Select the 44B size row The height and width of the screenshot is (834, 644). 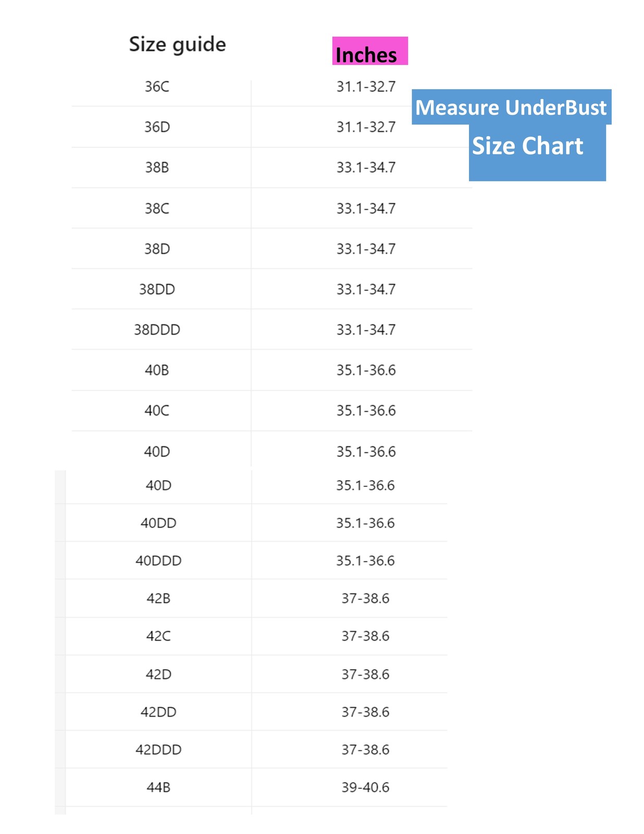256,788
